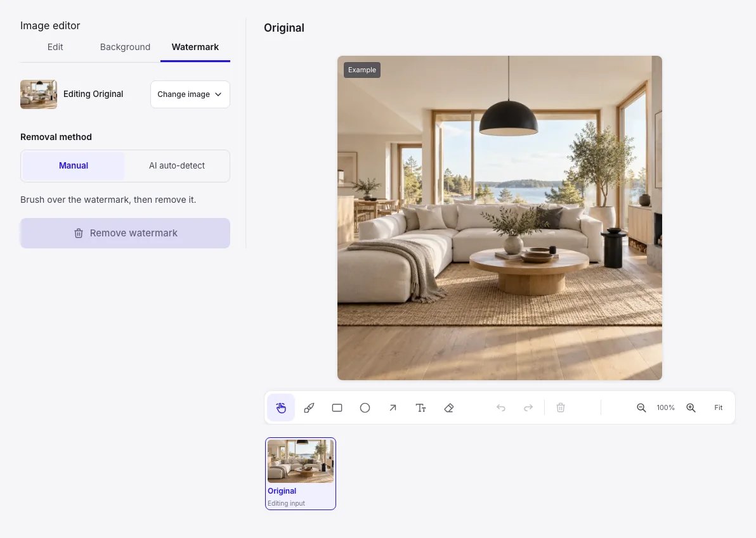This screenshot has width=756, height=538.
Task: Switch to the Edit tab
Action: (x=55, y=47)
